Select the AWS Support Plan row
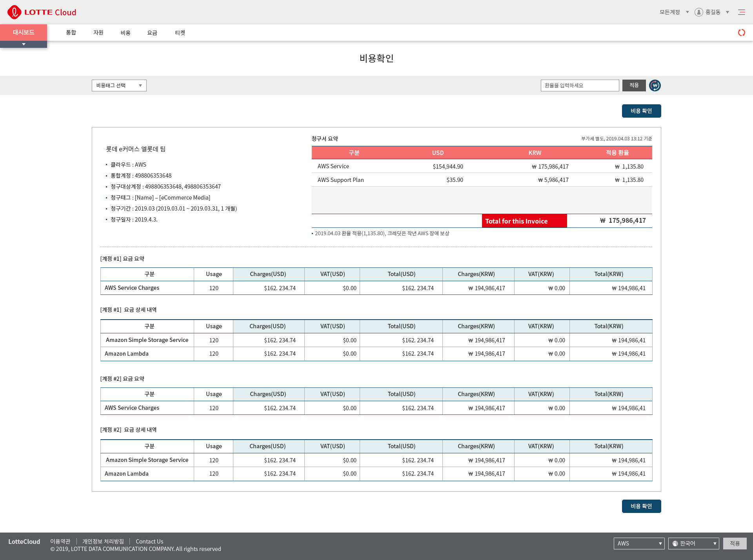 482,180
